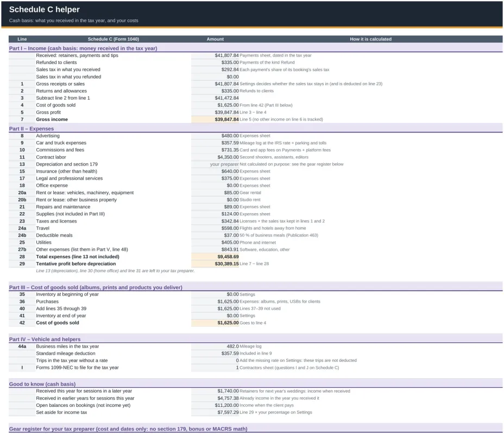Viewport: 504px width, 434px height.
Task: Select the $11,200.00 Open balances amount
Action: [x=226, y=405]
